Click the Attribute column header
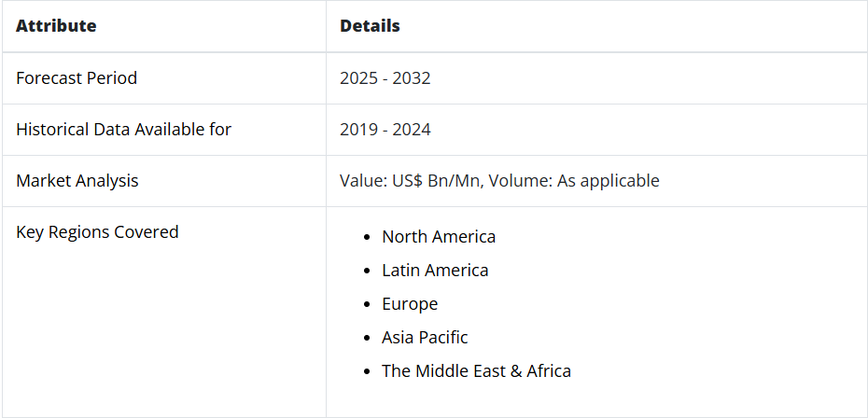 pyautogui.click(x=56, y=26)
